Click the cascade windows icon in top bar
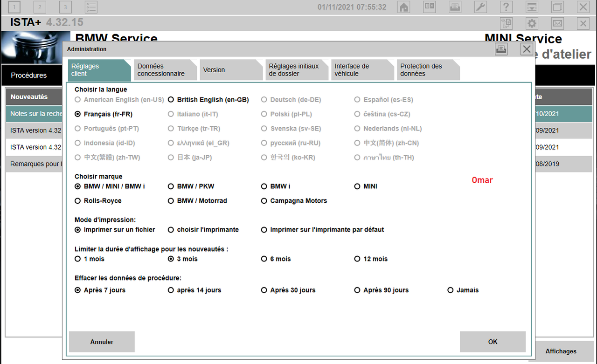This screenshot has width=597, height=364. [557, 7]
